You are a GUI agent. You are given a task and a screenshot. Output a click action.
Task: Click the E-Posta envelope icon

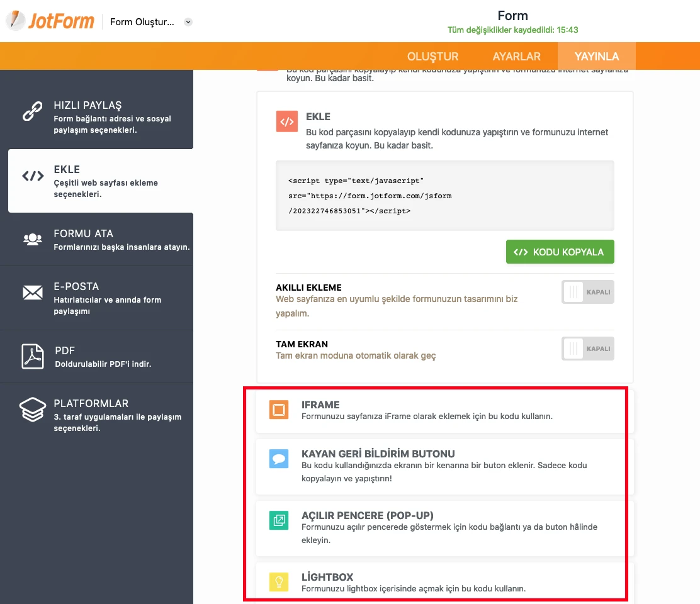click(x=33, y=293)
